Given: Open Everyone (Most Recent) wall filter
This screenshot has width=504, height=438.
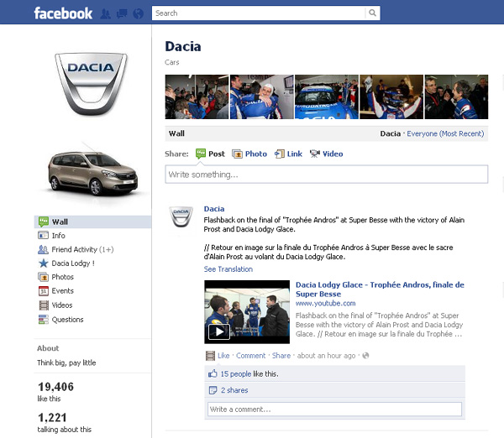Looking at the screenshot, I should [x=445, y=133].
